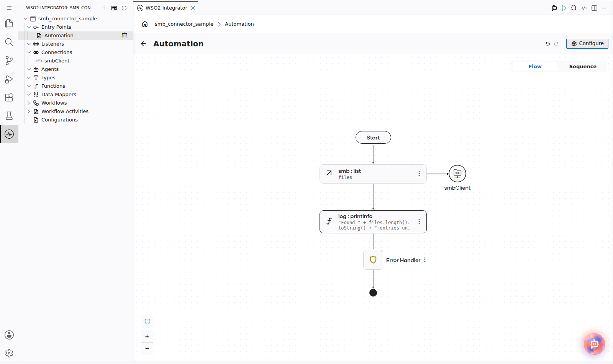This screenshot has height=364, width=613.
Task: Collapse the smb_connector_sample project node
Action: coord(26,18)
